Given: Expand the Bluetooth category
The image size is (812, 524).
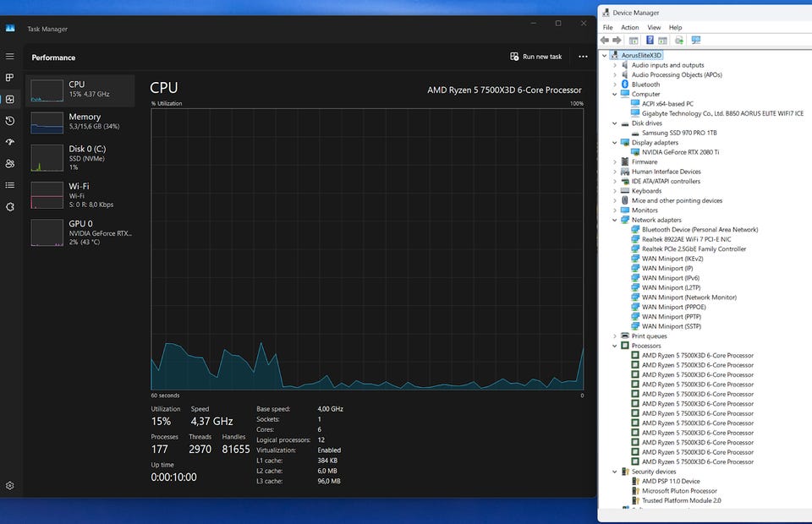Looking at the screenshot, I should 615,85.
